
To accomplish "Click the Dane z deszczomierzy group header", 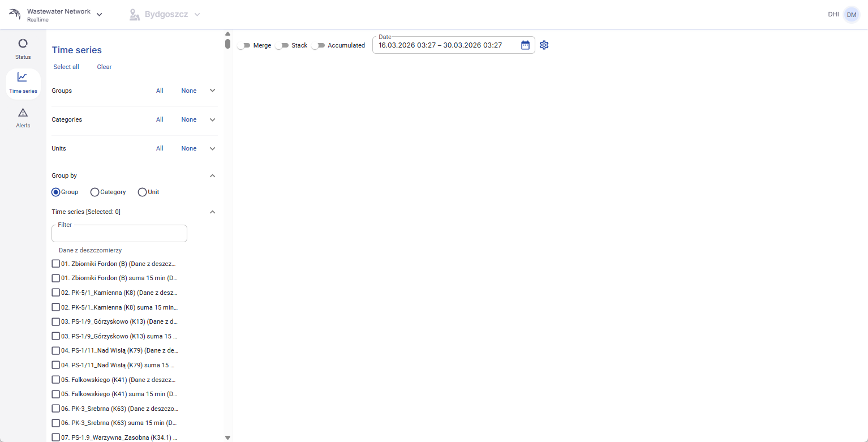I will 91,250.
